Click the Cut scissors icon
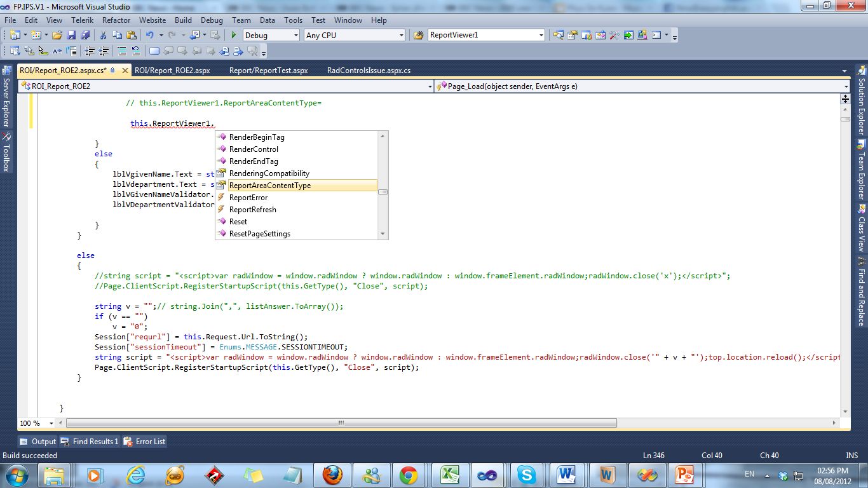 tap(103, 36)
